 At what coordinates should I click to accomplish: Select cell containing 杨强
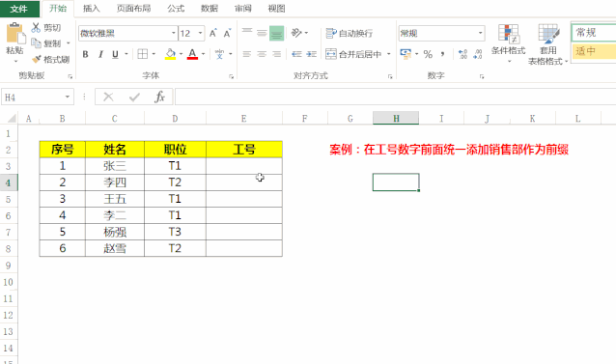115,232
